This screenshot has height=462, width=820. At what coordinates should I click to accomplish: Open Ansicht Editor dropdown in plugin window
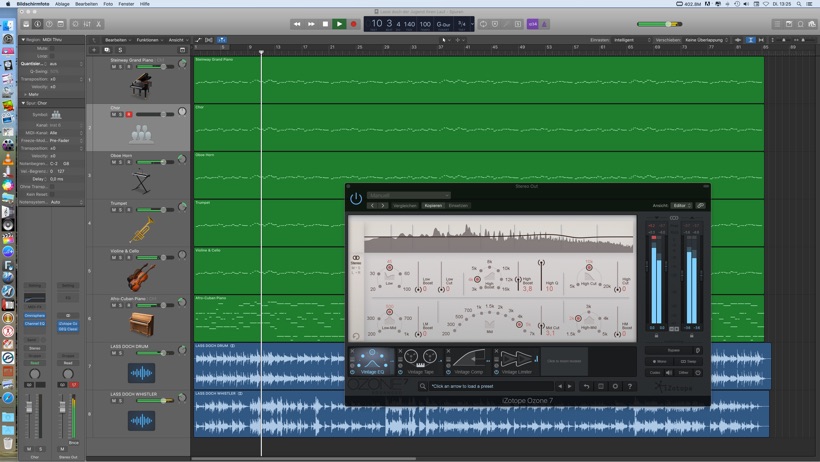pyautogui.click(x=681, y=206)
